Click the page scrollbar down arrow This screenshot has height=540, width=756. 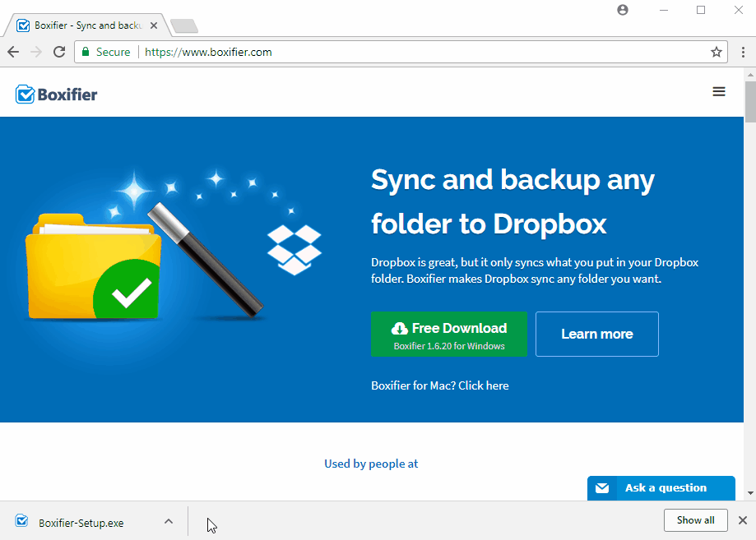click(750, 493)
